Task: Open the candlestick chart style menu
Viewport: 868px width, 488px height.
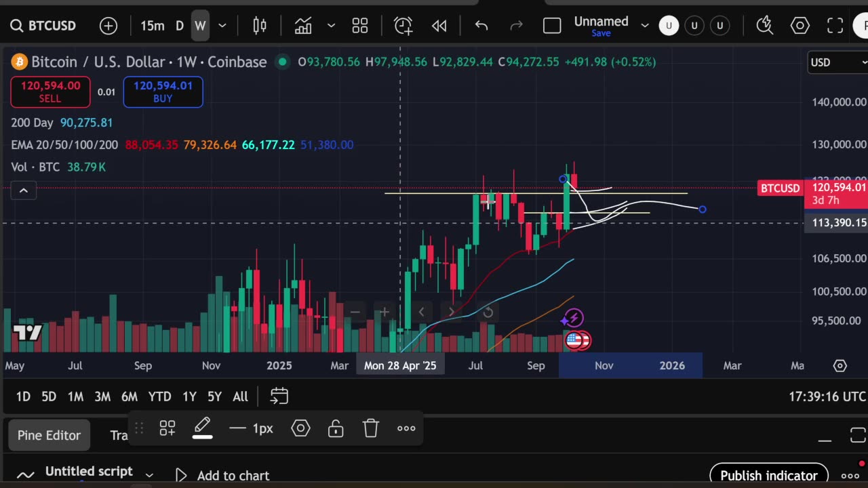Action: point(260,26)
